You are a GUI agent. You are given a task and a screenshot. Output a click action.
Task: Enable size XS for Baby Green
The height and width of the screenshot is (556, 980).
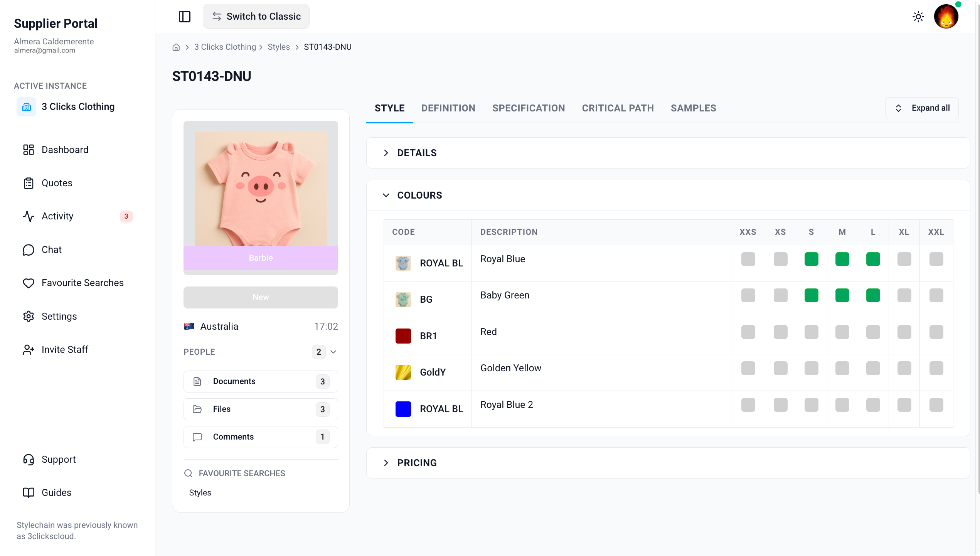click(x=780, y=295)
